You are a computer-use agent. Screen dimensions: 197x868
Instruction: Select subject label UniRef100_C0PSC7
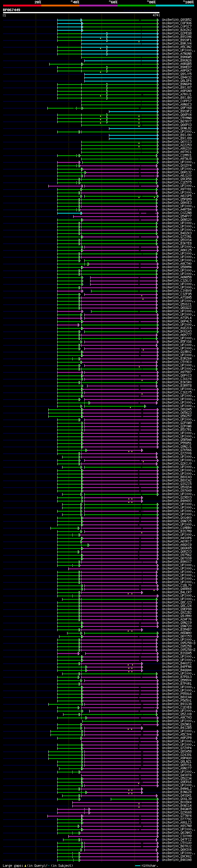click(177, 26)
